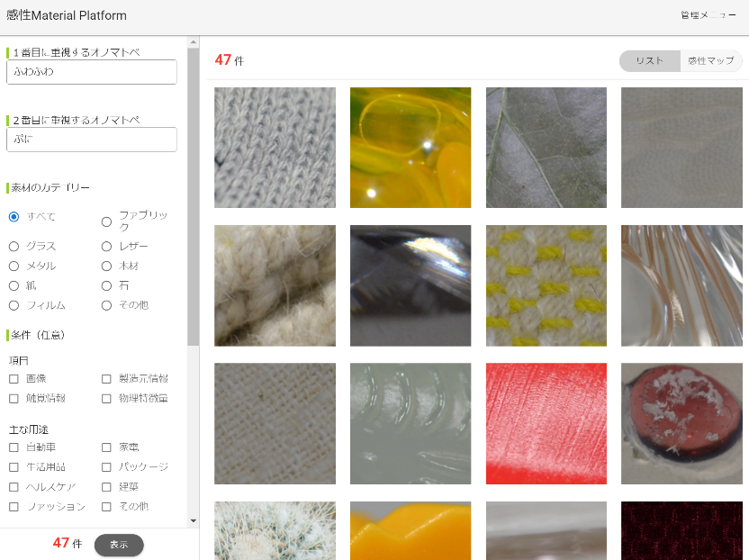This screenshot has height=560, width=749.
Task: Open the red textured material thumbnail
Action: pyautogui.click(x=546, y=423)
